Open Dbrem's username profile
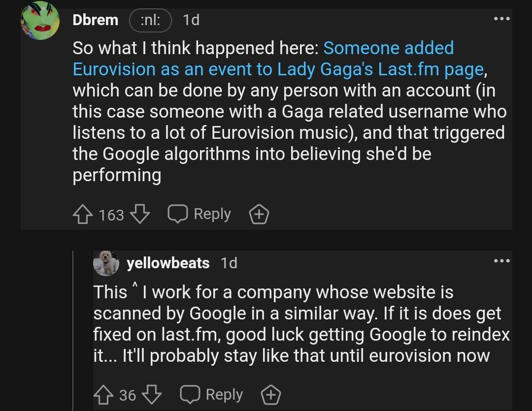532x411 pixels. [96, 20]
